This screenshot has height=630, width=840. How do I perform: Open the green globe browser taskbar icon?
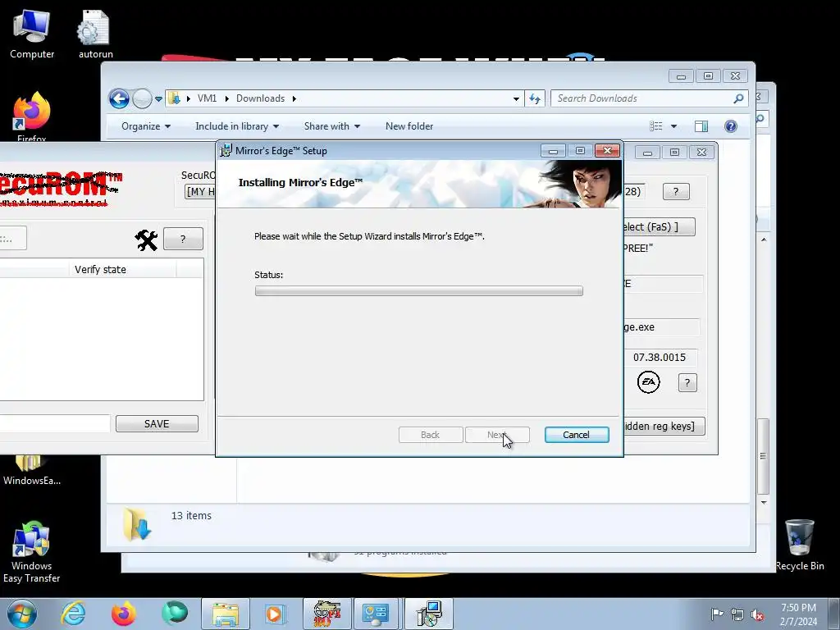pos(174,614)
